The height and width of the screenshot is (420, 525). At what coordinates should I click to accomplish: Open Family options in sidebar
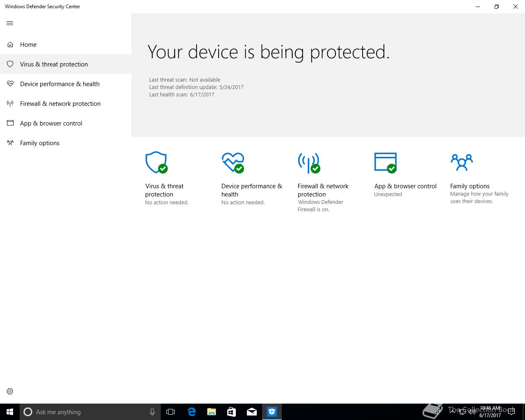(66, 143)
